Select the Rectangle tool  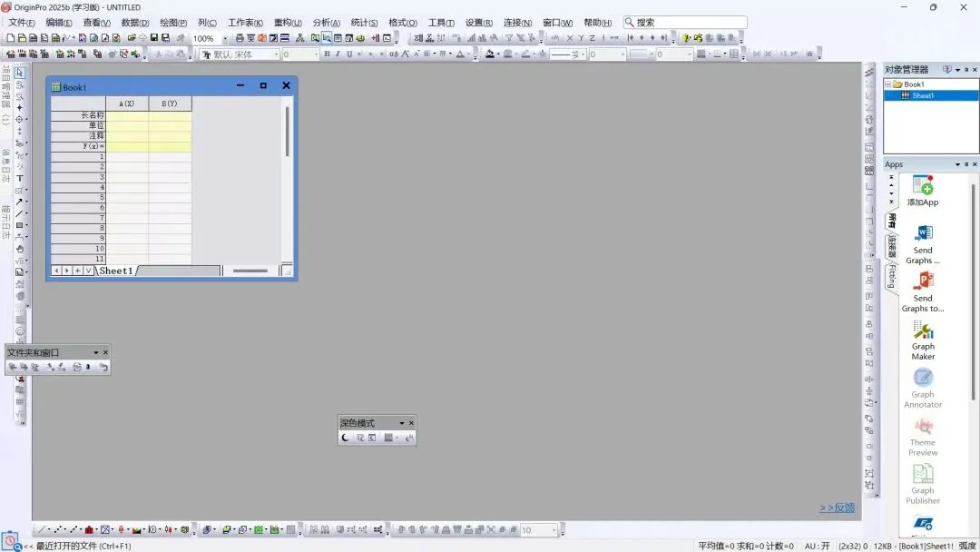pyautogui.click(x=19, y=225)
